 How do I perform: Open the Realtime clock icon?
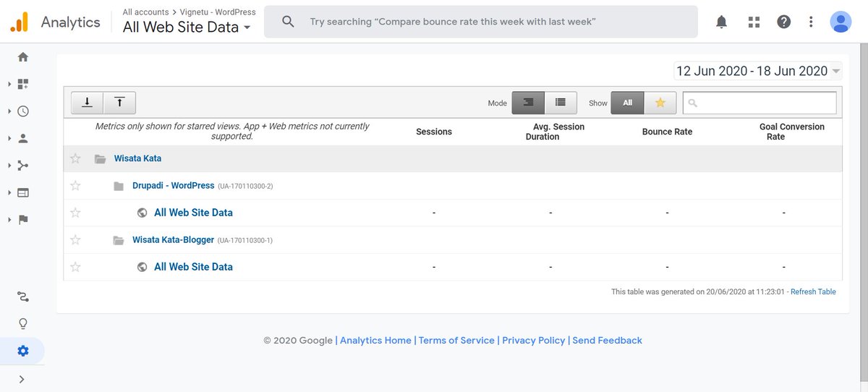click(x=23, y=111)
